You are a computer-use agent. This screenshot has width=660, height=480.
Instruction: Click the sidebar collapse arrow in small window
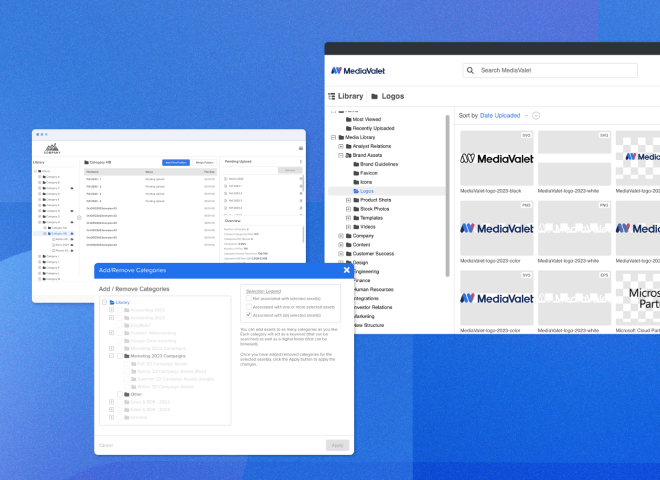79,218
